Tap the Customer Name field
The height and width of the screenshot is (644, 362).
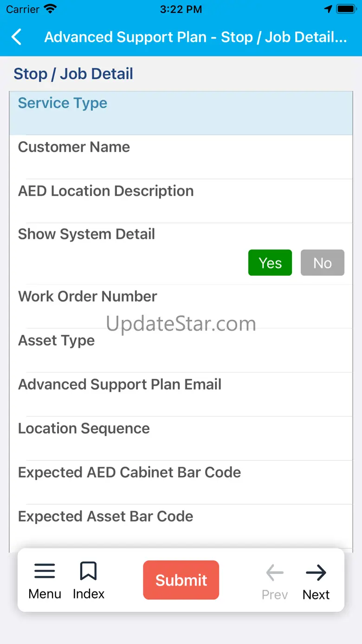(x=181, y=157)
